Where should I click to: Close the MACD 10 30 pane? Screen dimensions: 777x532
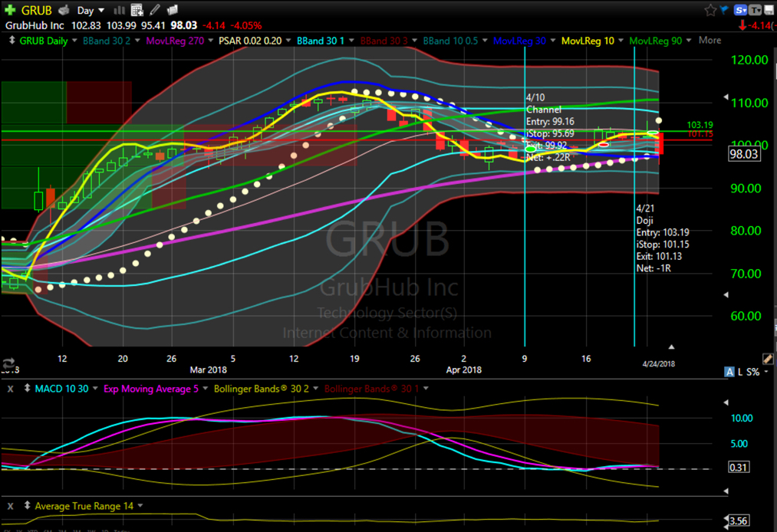tap(11, 389)
